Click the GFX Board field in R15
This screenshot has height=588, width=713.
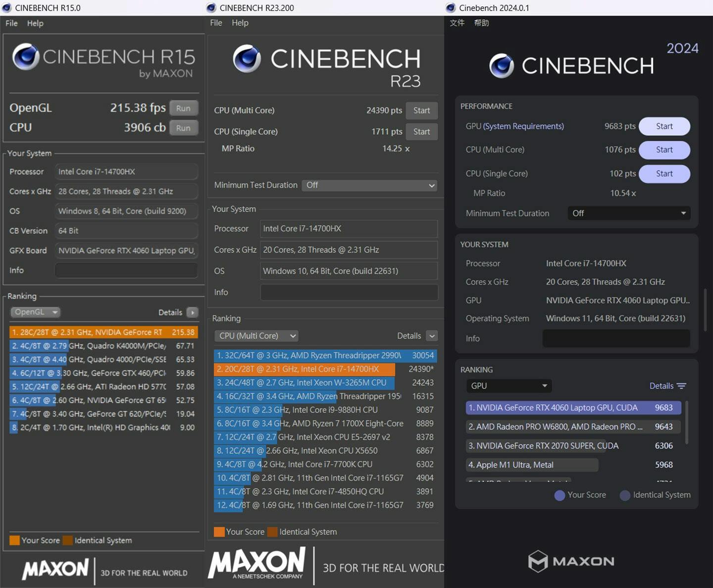tap(126, 251)
